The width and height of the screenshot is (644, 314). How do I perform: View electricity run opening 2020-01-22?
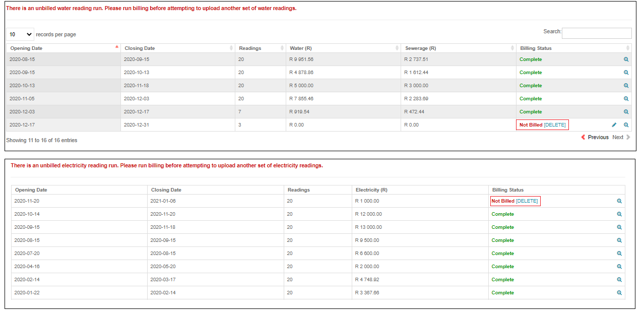coord(619,293)
